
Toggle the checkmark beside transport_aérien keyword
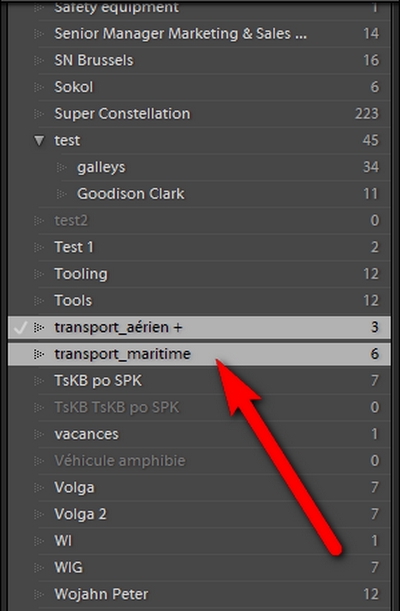tap(21, 328)
